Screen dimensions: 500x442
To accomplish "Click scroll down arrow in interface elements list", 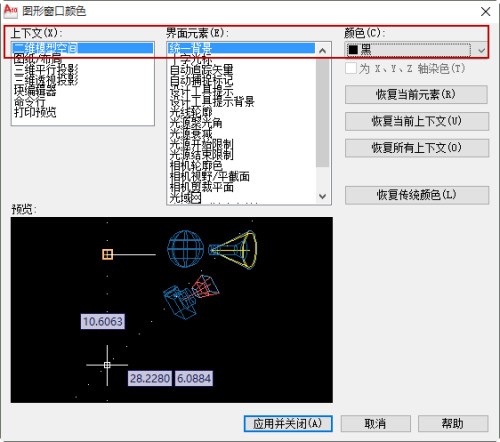I will (322, 196).
